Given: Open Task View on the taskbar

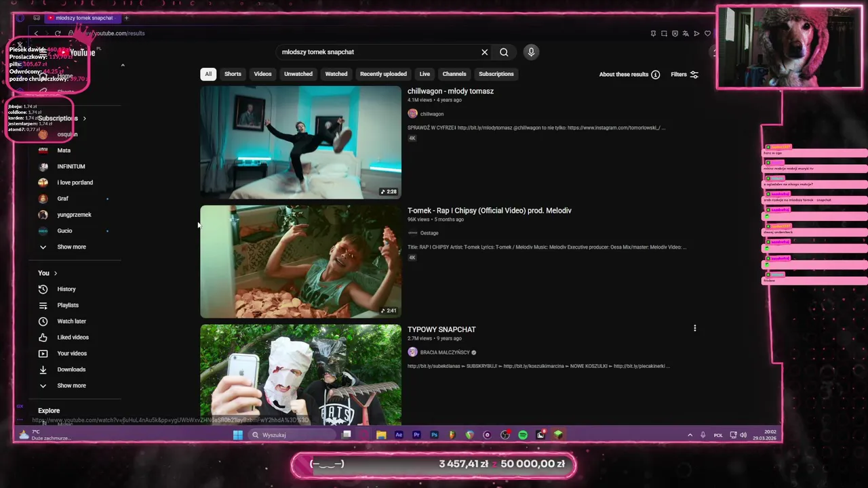Looking at the screenshot, I should tap(347, 435).
